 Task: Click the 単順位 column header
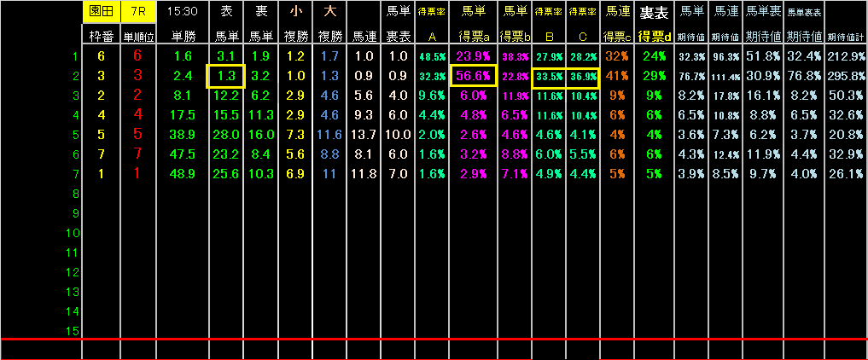click(138, 37)
